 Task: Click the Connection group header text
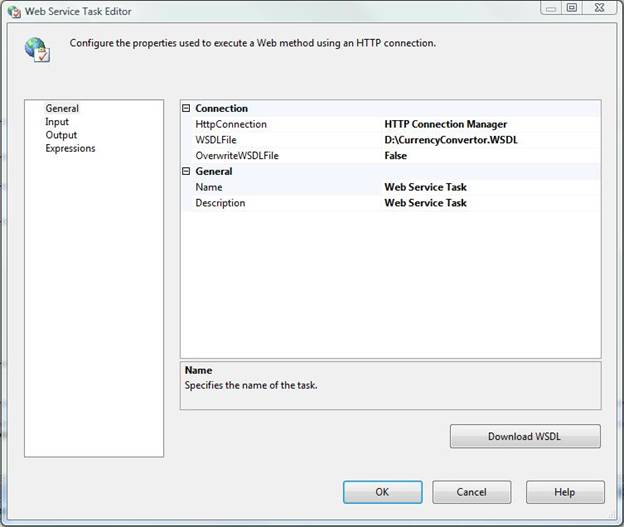(x=221, y=108)
